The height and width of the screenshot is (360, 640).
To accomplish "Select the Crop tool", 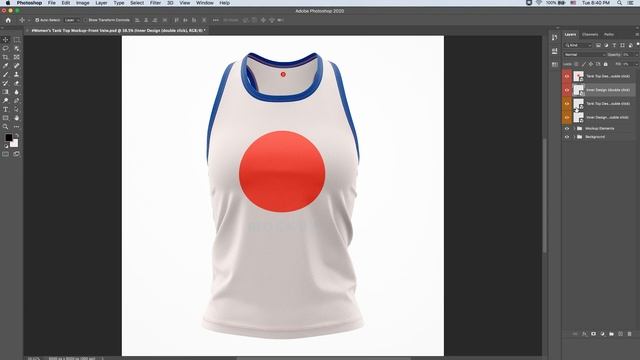I will coord(5,57).
